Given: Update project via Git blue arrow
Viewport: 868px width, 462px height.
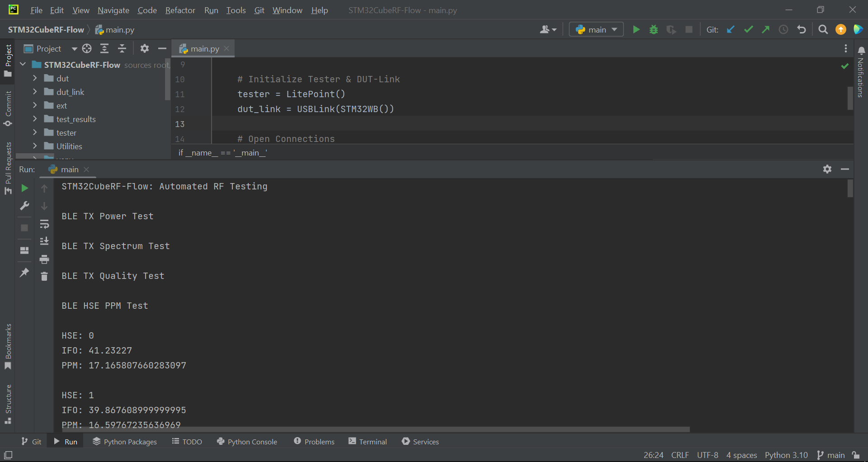Looking at the screenshot, I should tap(731, 30).
